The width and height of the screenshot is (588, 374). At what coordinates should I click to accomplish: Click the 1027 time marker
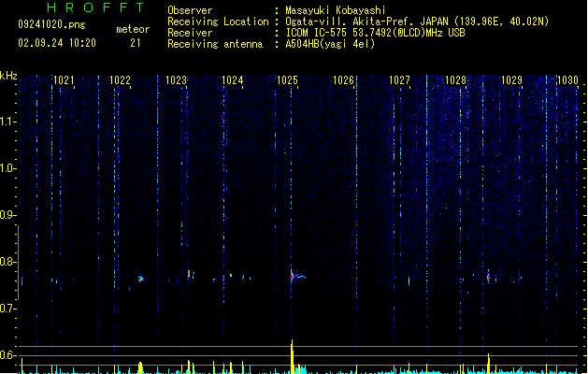[x=399, y=80]
